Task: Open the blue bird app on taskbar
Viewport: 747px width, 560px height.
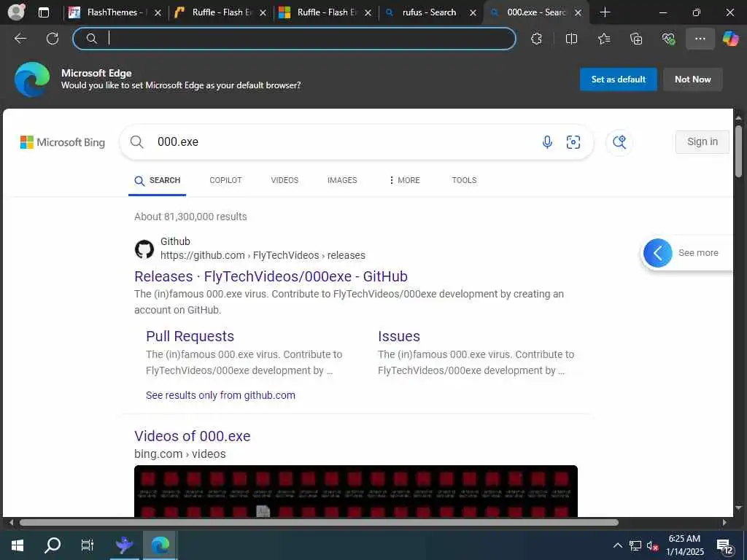Action: pos(124,545)
